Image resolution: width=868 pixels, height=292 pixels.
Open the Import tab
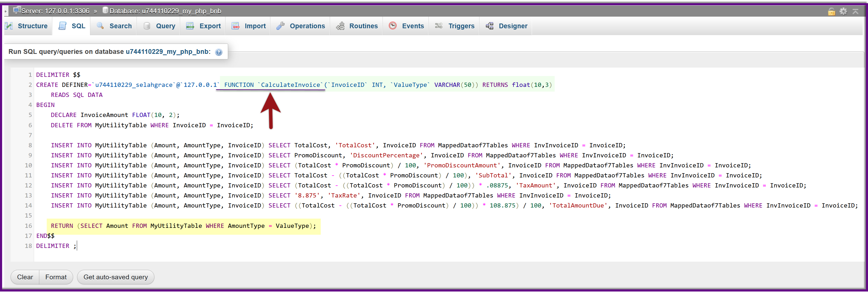pyautogui.click(x=249, y=26)
